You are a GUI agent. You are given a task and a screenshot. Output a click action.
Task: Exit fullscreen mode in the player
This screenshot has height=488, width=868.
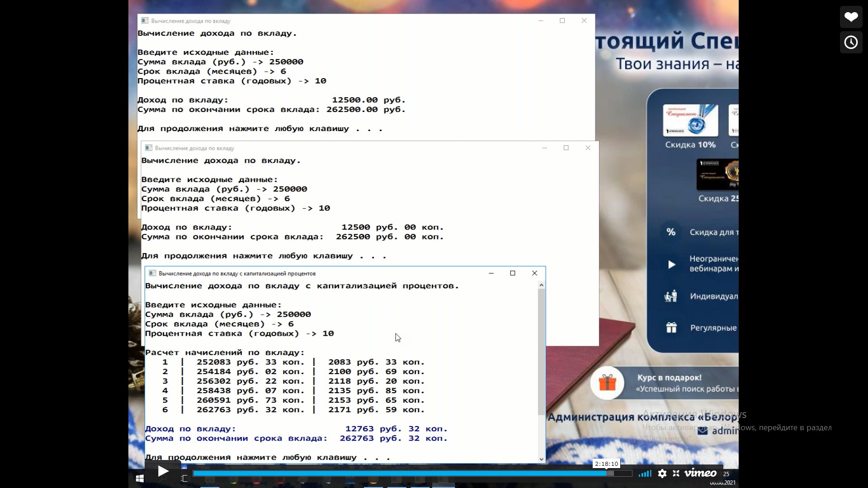pos(676,474)
